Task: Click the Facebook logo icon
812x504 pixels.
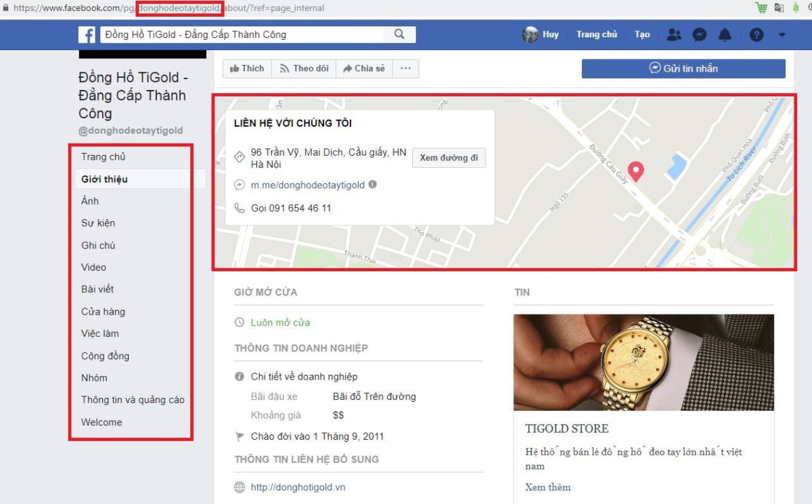Action: tap(87, 35)
